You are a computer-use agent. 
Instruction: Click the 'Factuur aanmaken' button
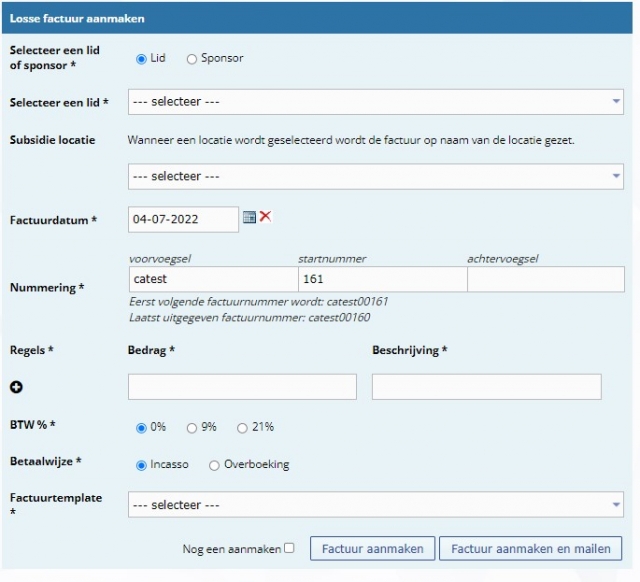[x=373, y=549]
